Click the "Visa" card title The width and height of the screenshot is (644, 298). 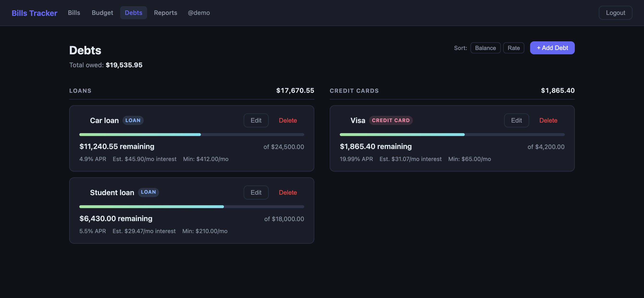358,120
